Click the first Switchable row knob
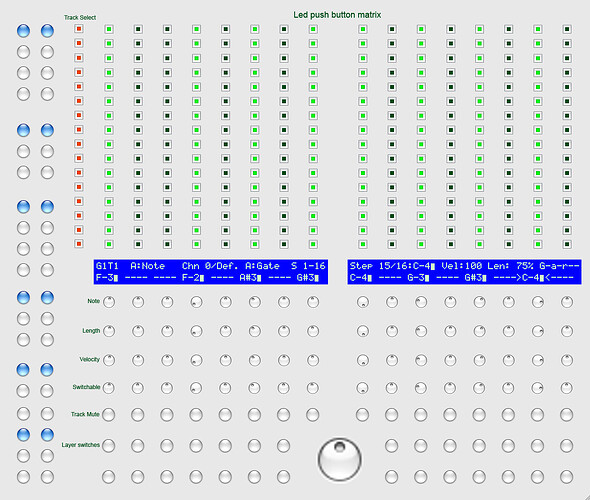The height and width of the screenshot is (500, 590). pyautogui.click(x=109, y=388)
